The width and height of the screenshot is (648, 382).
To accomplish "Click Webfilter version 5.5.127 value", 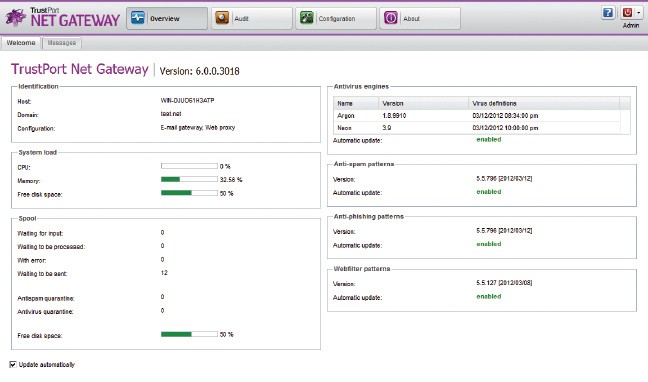I will (x=504, y=283).
